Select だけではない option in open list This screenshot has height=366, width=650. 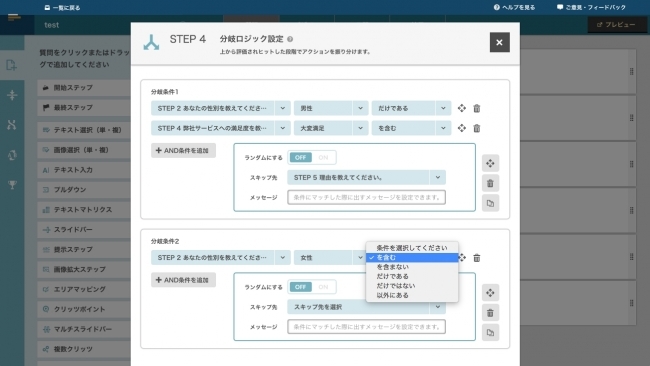tap(412, 286)
